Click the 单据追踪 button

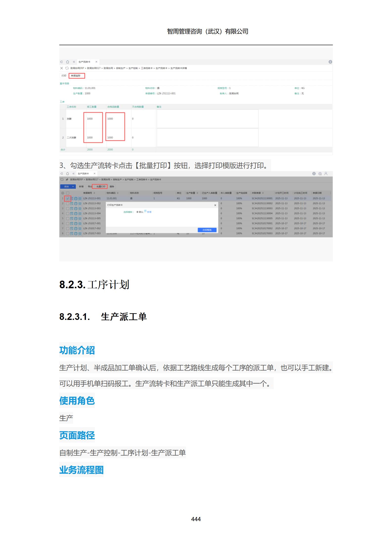(77, 76)
